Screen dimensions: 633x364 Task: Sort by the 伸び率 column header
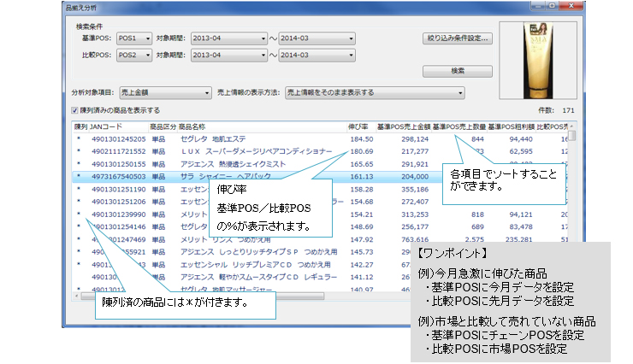[x=360, y=126]
